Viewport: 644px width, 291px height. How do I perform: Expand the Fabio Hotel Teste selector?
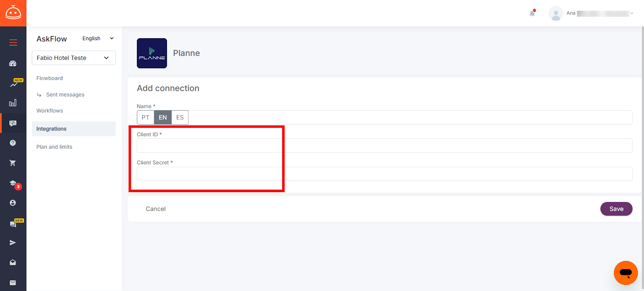(74, 58)
